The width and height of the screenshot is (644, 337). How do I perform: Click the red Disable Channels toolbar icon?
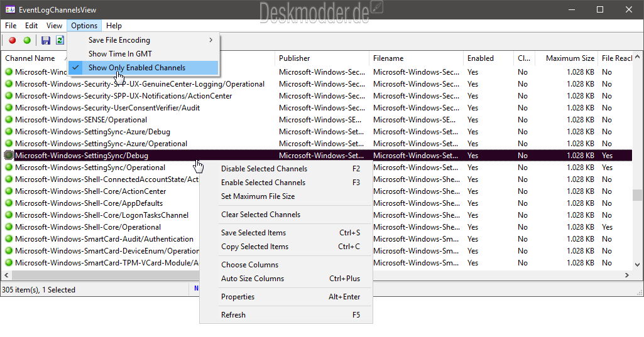click(13, 40)
